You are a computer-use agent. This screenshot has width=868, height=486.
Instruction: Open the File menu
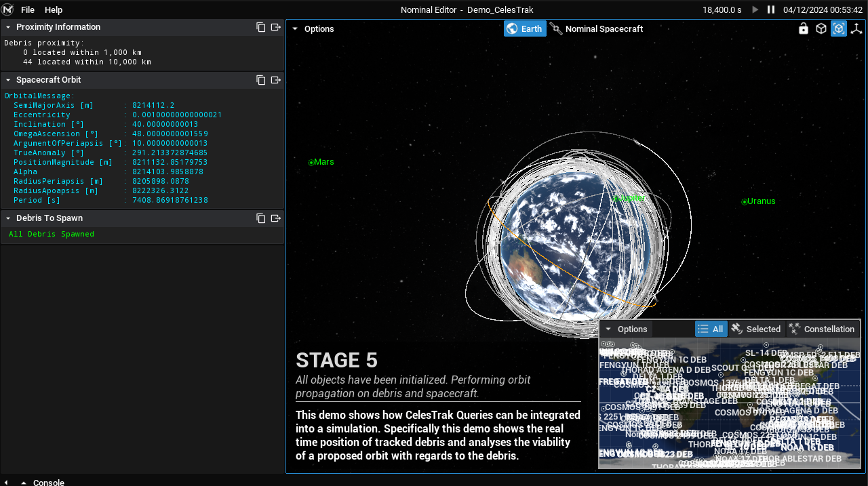coord(28,9)
